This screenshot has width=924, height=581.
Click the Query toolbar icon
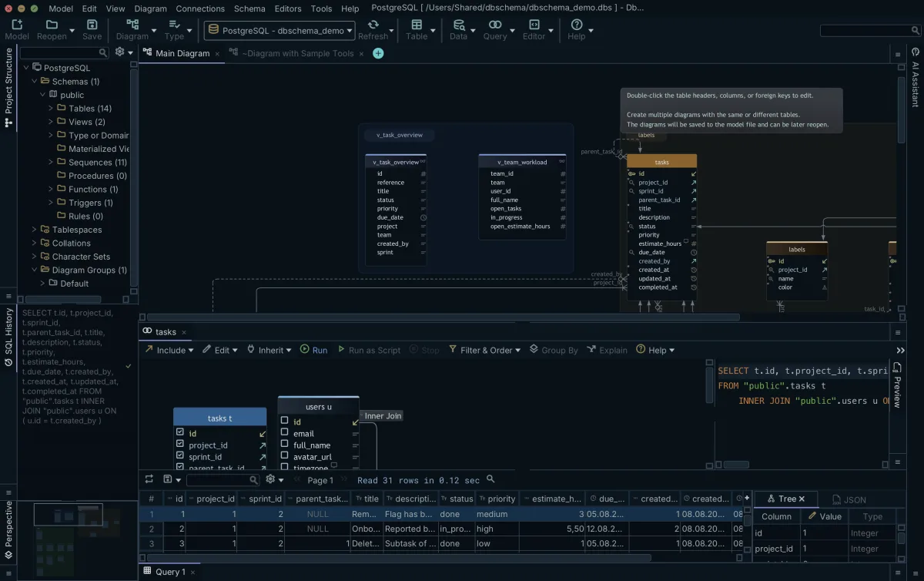point(495,25)
